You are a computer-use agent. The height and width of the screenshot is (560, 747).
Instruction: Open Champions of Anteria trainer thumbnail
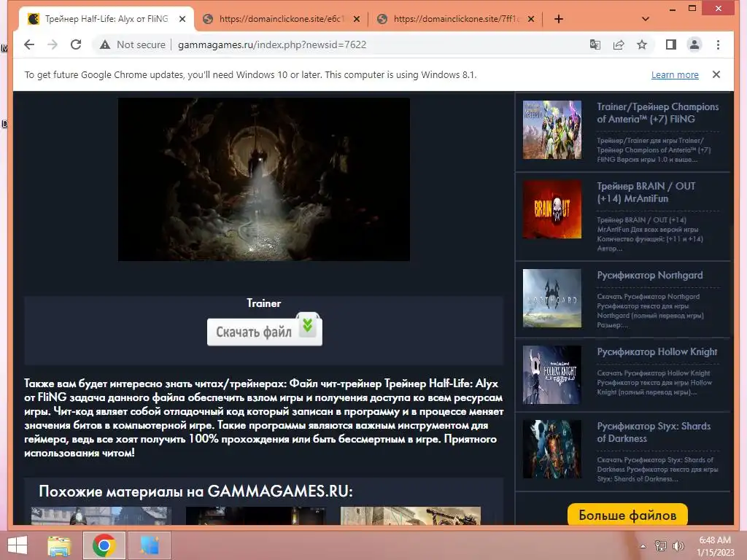tap(551, 130)
